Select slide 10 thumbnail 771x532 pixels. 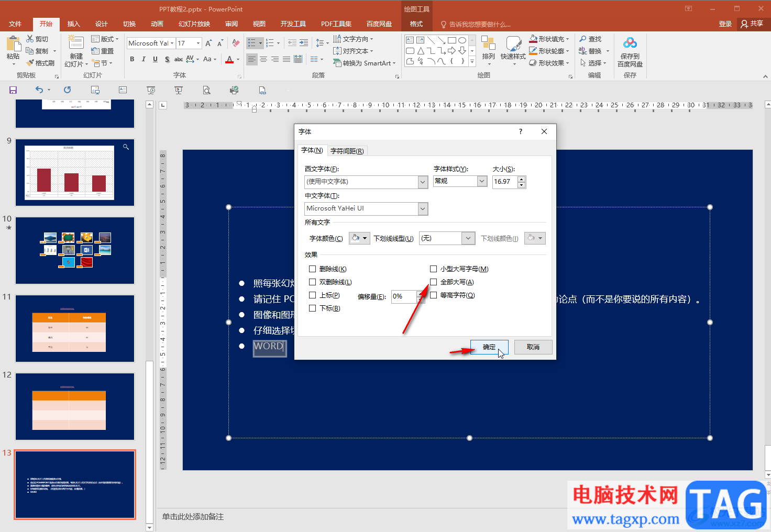point(75,250)
